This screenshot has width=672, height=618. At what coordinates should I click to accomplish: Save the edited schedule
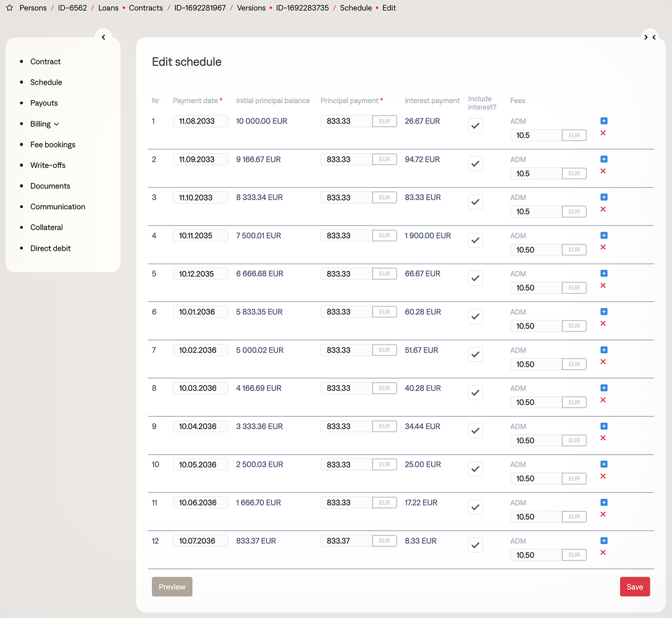[634, 587]
